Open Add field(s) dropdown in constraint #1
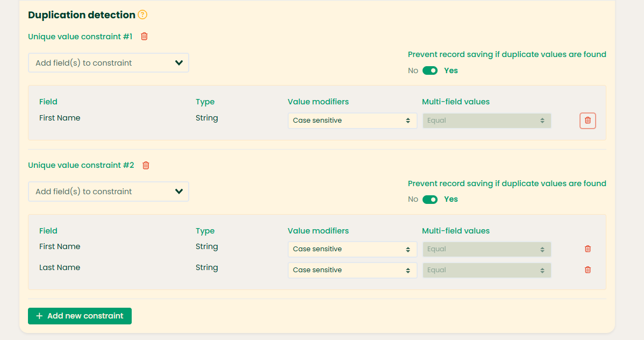The width and height of the screenshot is (644, 340). click(x=108, y=63)
